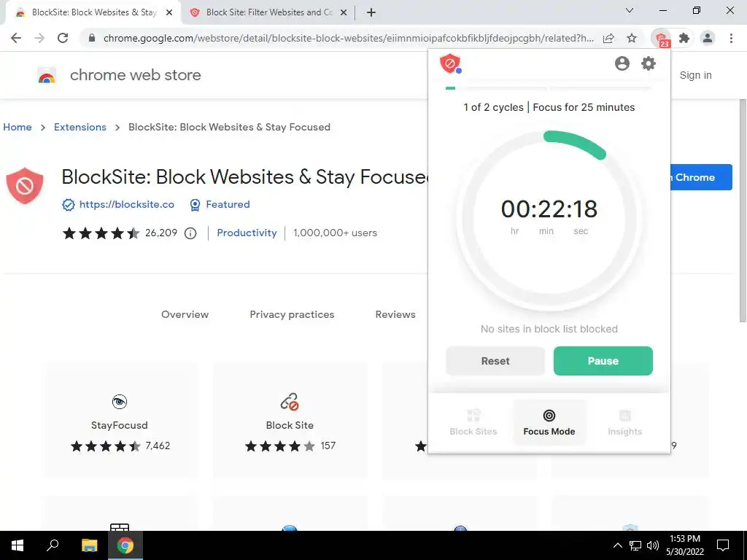Open File Explorer from taskbar
747x560 pixels.
coord(89,545)
